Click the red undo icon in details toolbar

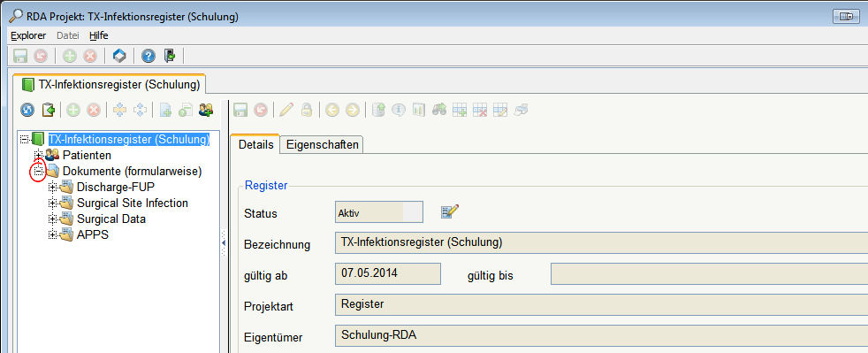click(x=260, y=111)
